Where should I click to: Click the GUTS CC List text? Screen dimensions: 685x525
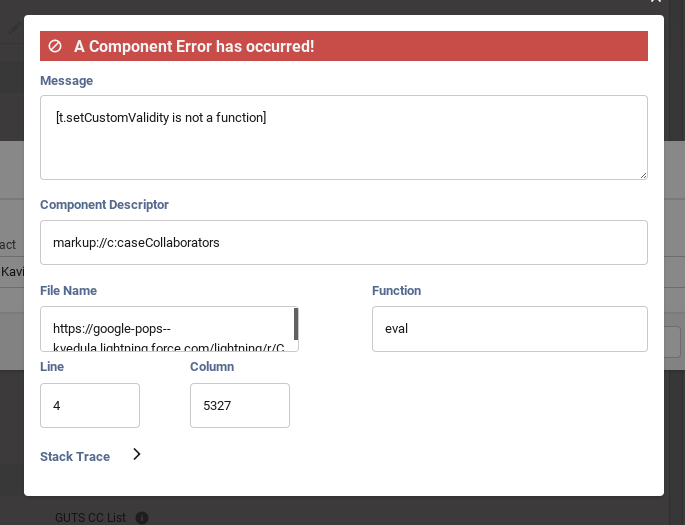[x=90, y=518]
